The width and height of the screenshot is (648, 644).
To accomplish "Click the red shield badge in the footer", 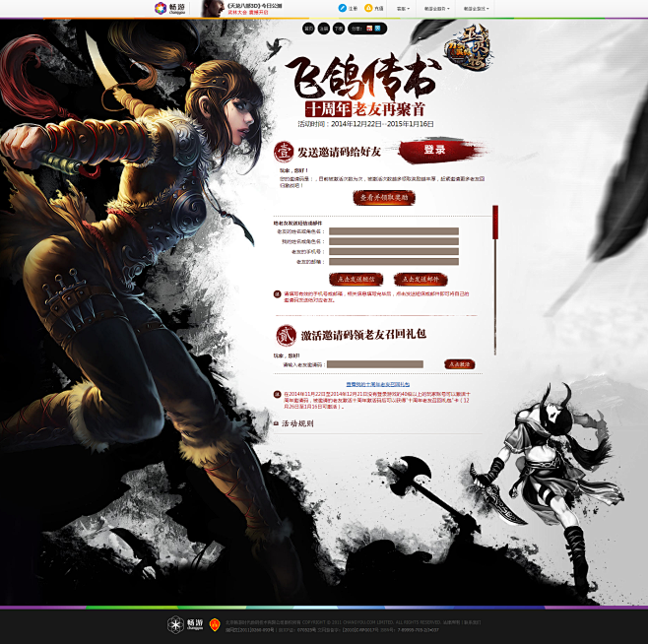I will coord(214,624).
